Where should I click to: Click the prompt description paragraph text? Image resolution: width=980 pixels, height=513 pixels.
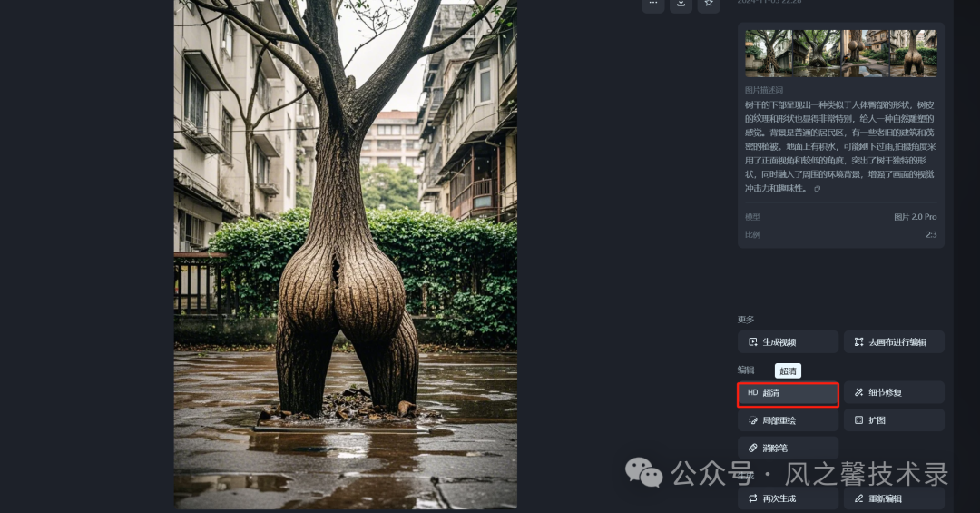840,146
